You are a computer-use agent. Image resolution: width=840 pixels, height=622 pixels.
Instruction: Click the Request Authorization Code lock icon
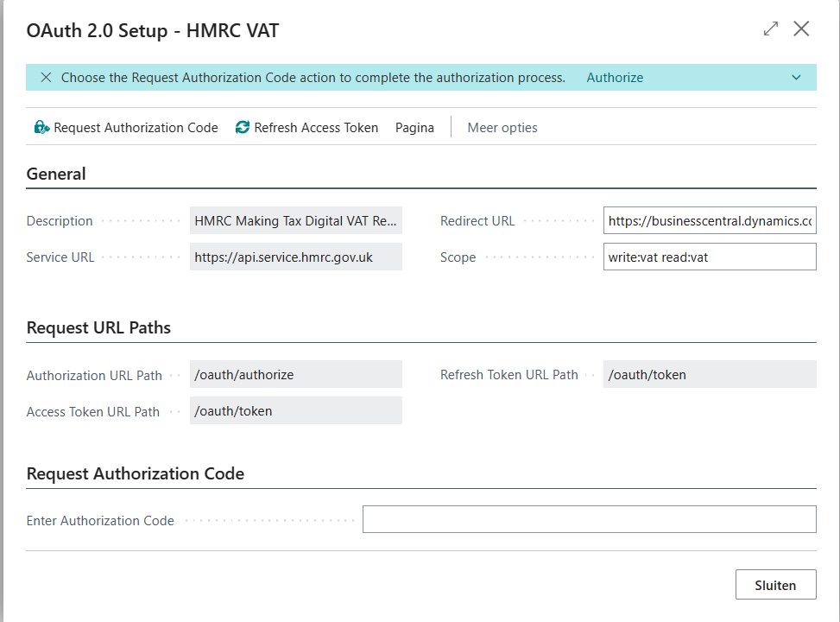point(41,127)
